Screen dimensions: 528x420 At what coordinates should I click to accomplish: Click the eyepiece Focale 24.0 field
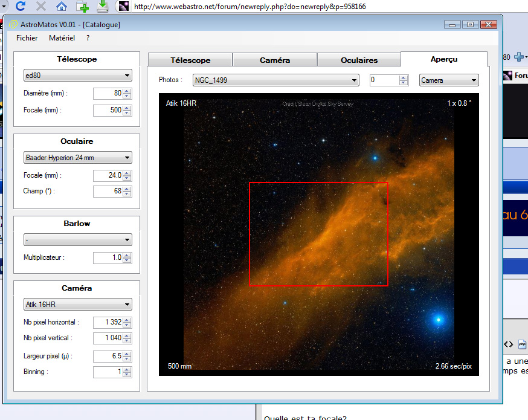click(108, 175)
